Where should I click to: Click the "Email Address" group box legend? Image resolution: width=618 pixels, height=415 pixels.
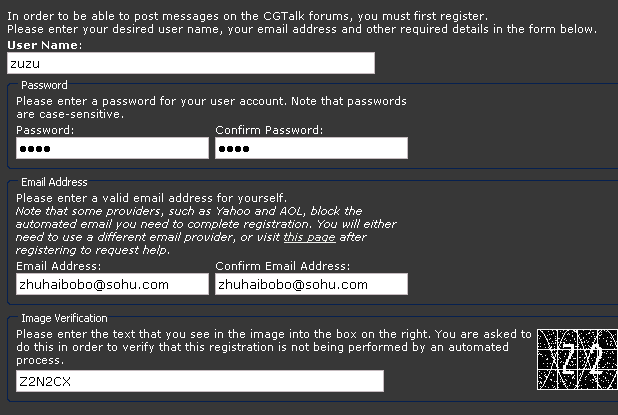tap(54, 182)
